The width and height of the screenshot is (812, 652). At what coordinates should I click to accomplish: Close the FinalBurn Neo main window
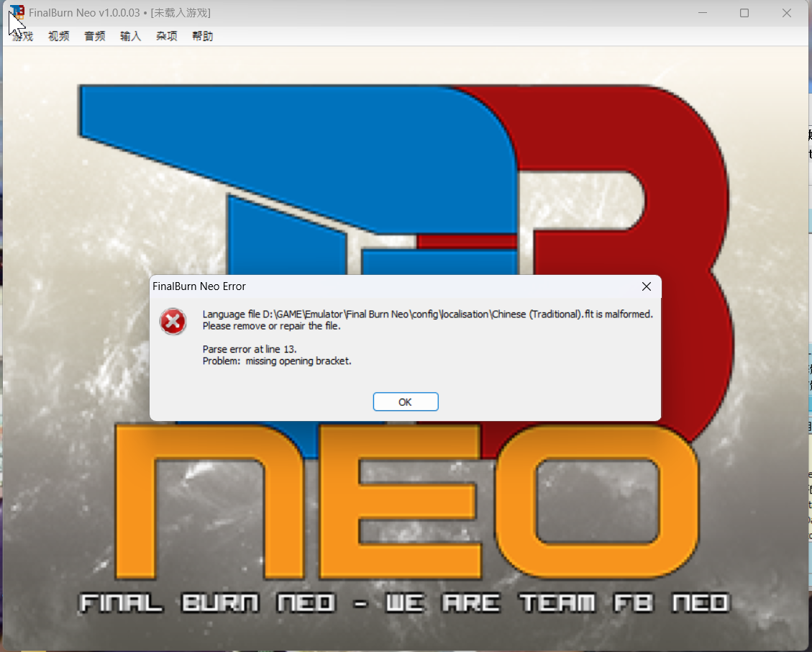787,13
